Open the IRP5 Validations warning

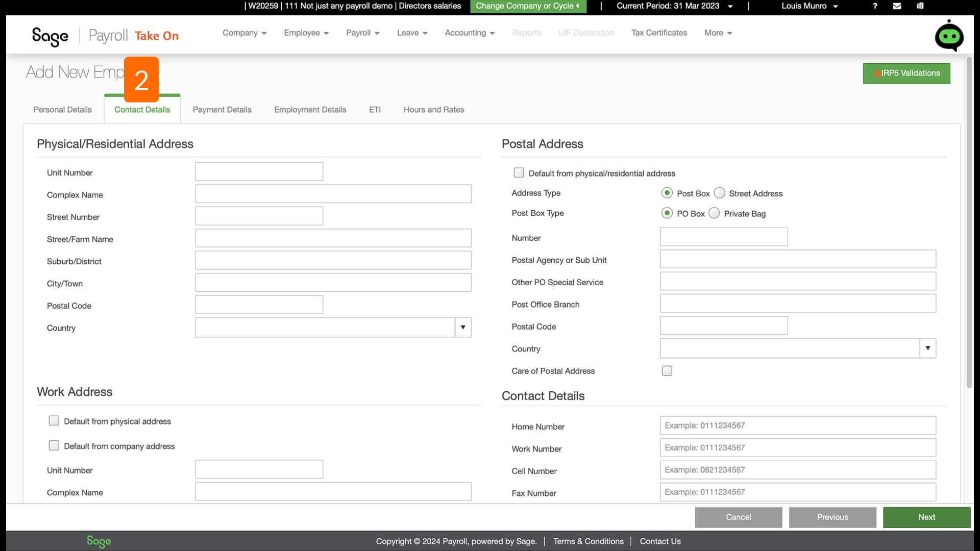point(906,73)
